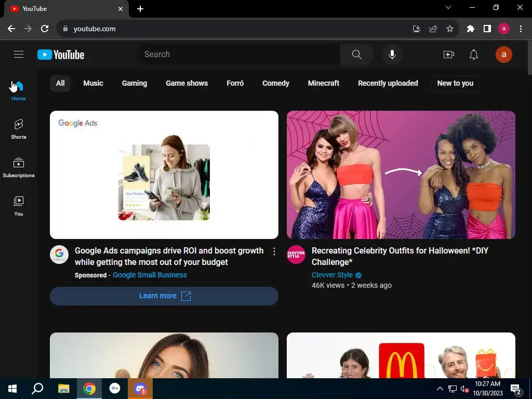Screen dimensions: 532x399
Task: Open more options for Google Ads video
Action: [x=274, y=251]
